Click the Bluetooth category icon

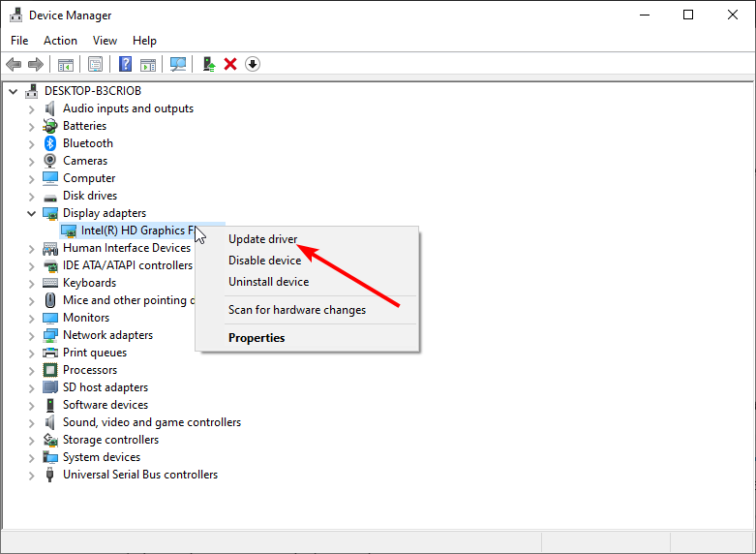click(50, 143)
